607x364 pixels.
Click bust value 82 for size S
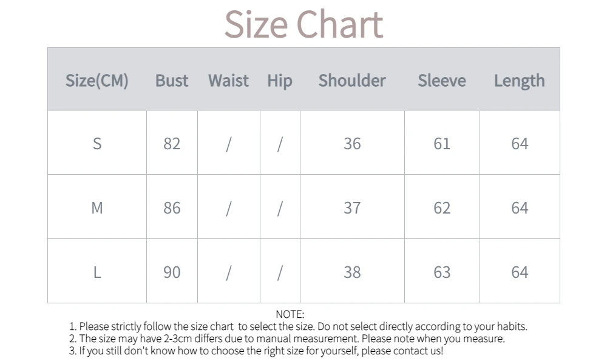point(172,144)
